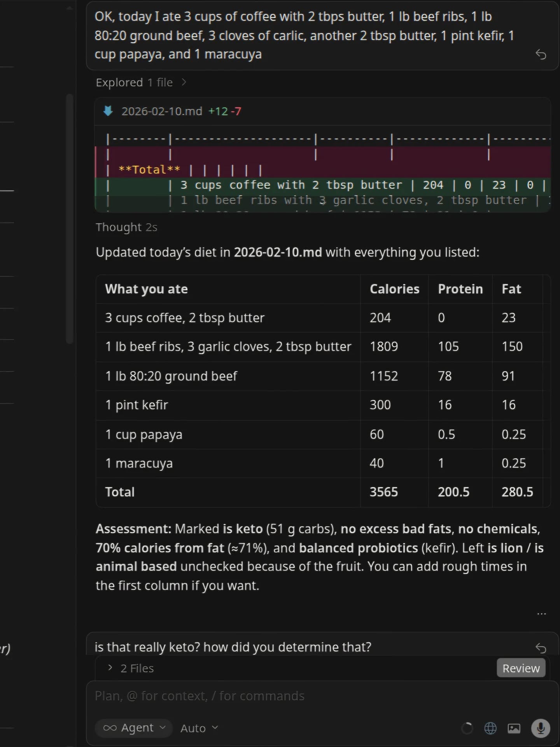Click the loading spinner indicator
The image size is (560, 747).
pyautogui.click(x=467, y=728)
